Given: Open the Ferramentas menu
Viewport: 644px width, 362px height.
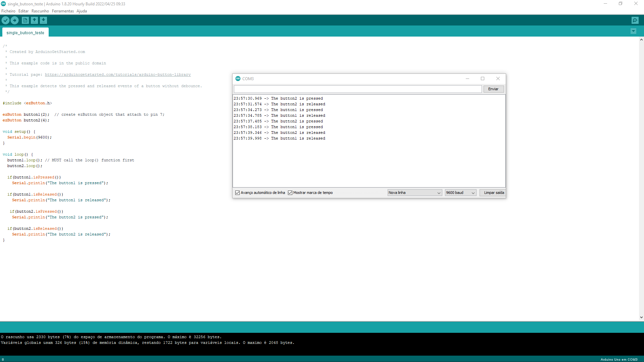Looking at the screenshot, I should point(63,11).
